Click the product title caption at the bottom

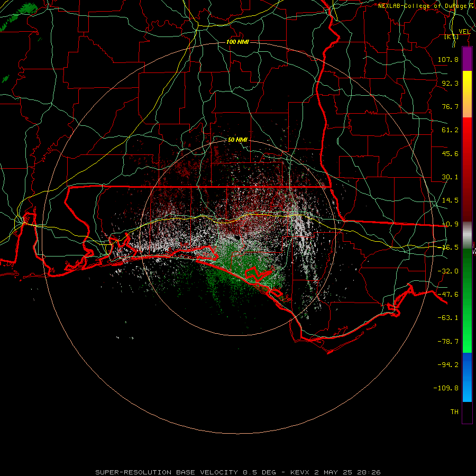(238, 472)
